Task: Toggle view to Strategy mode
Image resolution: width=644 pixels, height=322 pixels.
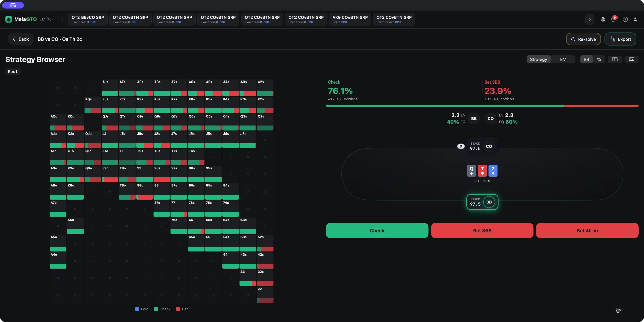Action: tap(538, 59)
